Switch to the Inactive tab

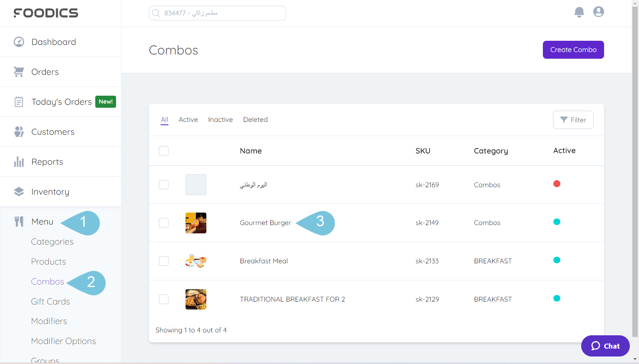(220, 119)
